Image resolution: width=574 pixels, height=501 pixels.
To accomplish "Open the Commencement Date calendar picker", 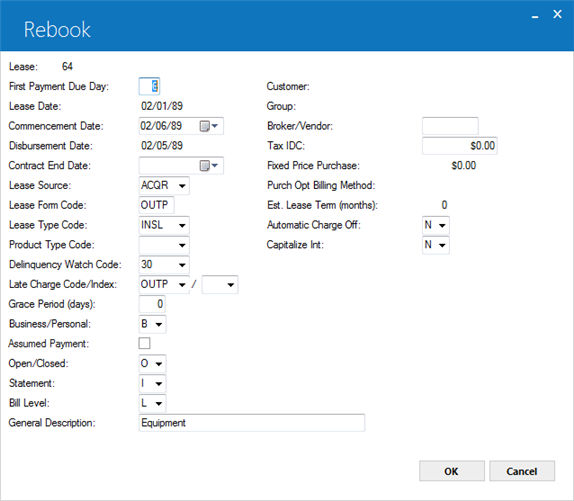I will tap(209, 126).
